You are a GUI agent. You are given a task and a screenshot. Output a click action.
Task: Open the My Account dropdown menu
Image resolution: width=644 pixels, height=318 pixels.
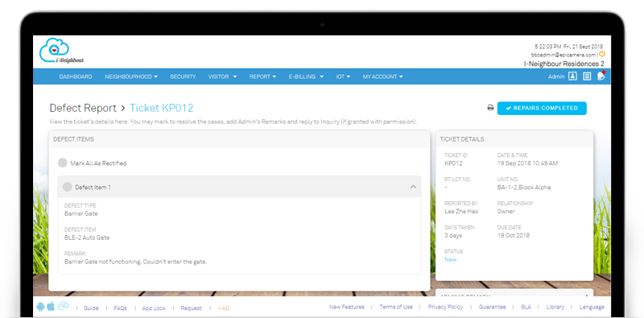pos(382,76)
